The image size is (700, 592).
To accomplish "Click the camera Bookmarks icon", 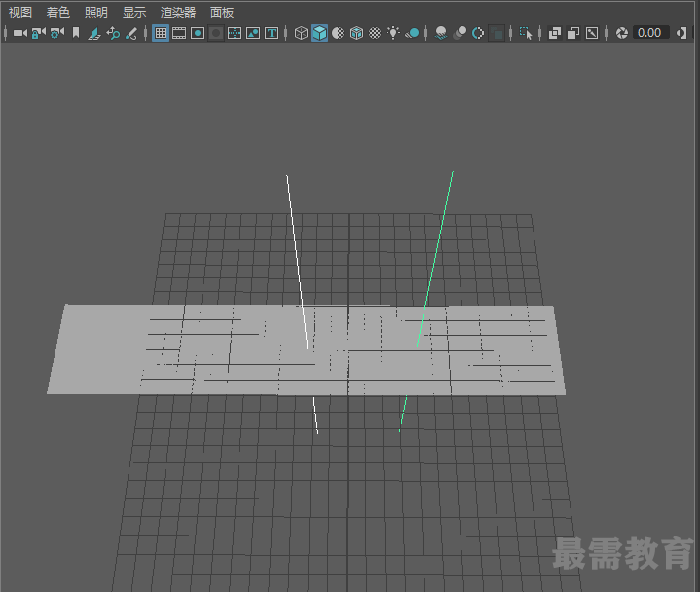I will pos(76,33).
